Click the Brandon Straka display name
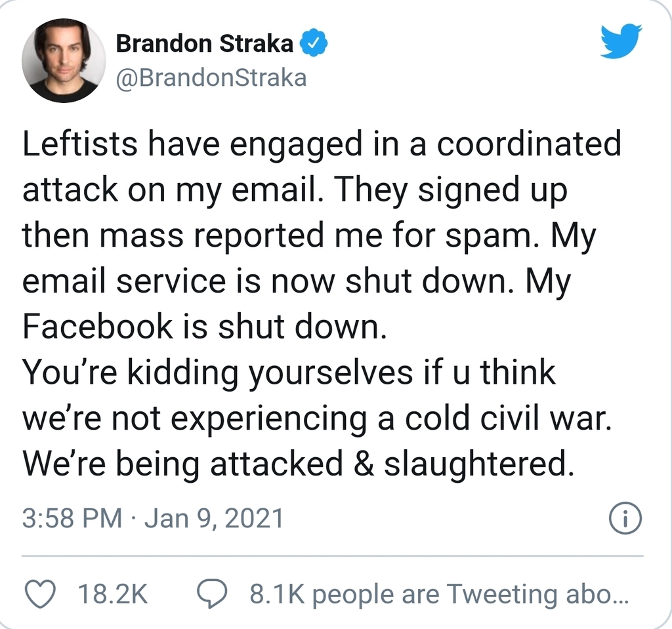The height and width of the screenshot is (629, 672). tap(204, 44)
